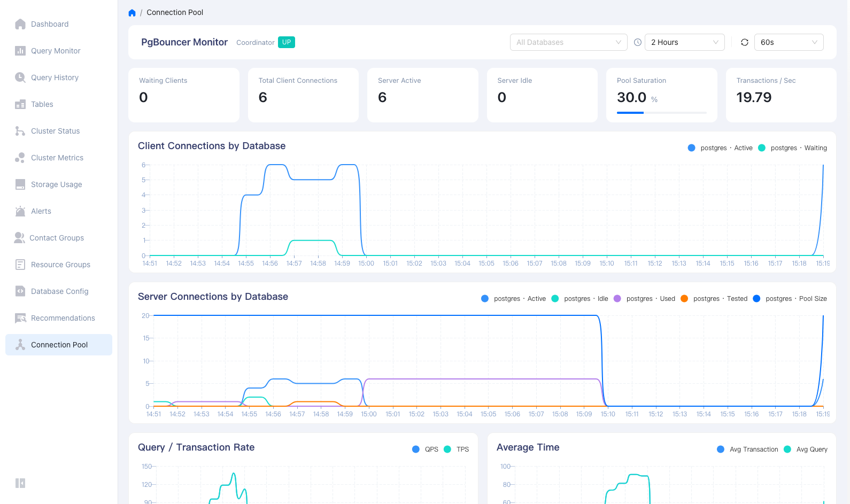Click the home breadcrumb icon
850x504 pixels.
132,12
